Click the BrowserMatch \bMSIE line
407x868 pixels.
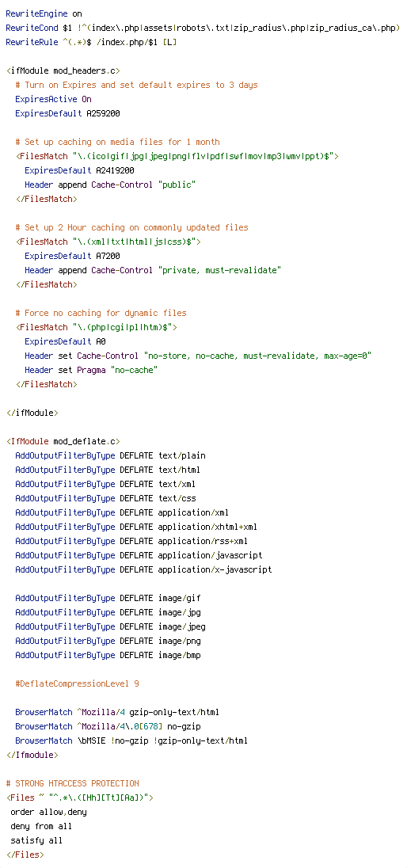(x=131, y=740)
